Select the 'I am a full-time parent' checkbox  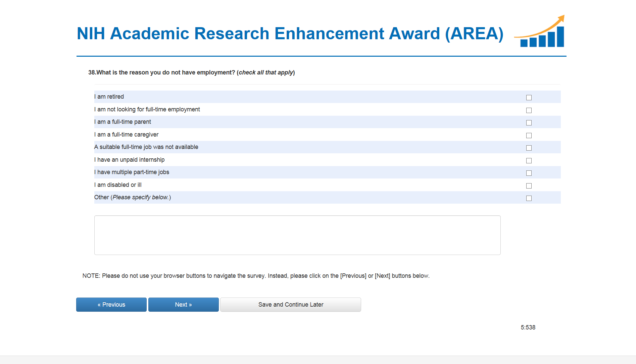pyautogui.click(x=529, y=123)
